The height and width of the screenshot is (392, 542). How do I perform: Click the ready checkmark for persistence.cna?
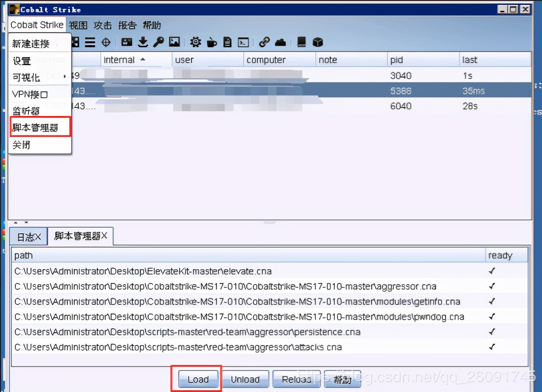pyautogui.click(x=492, y=332)
